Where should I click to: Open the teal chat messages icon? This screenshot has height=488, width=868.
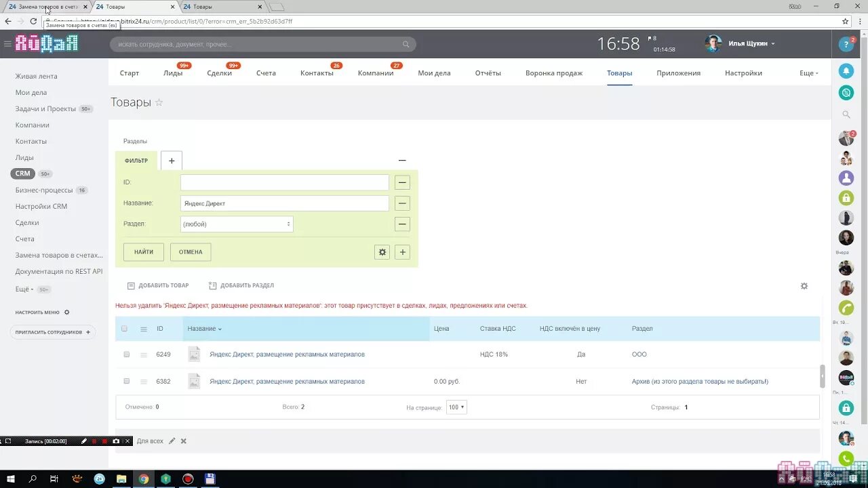tap(846, 93)
